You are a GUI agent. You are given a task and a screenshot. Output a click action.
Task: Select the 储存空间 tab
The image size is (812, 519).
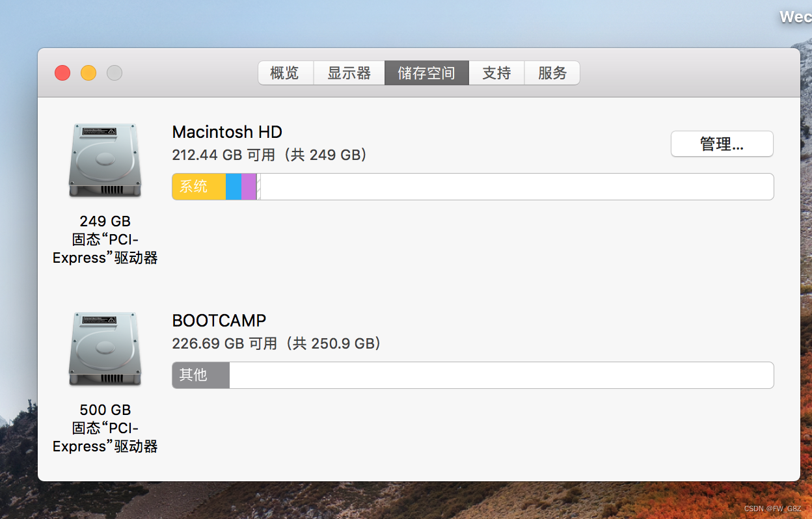tap(426, 73)
